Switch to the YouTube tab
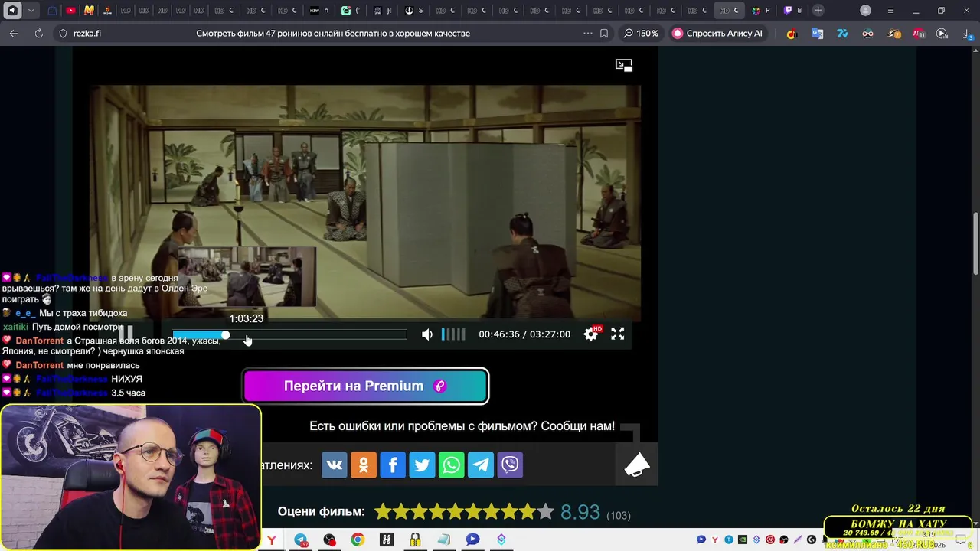The width and height of the screenshot is (980, 551). [70, 11]
